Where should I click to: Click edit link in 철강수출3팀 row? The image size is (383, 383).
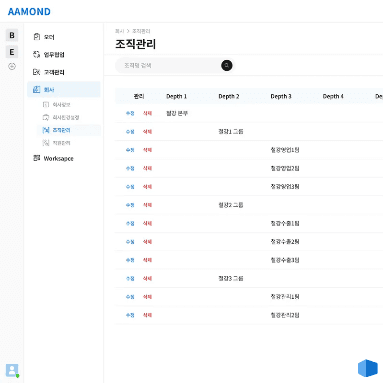[130, 260]
